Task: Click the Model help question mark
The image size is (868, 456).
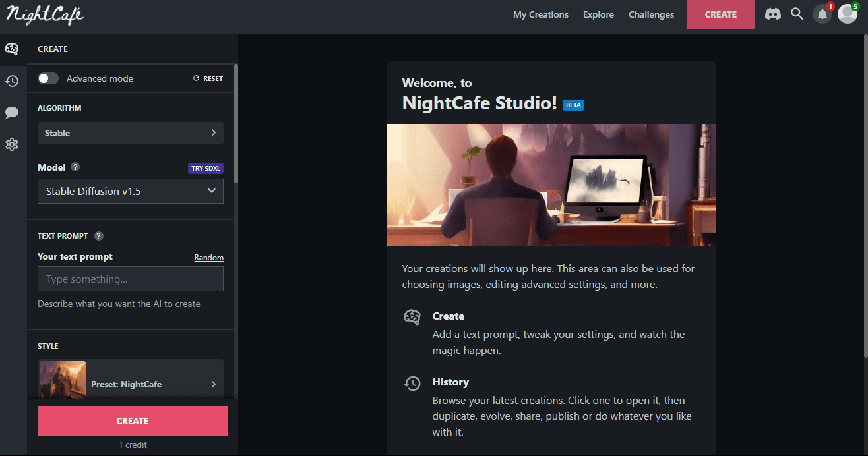Action: tap(75, 167)
